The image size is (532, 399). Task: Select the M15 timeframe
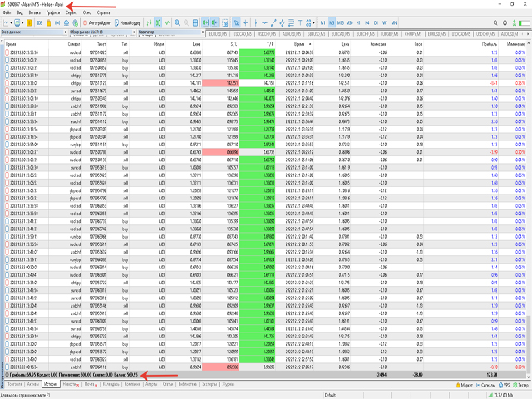340,22
